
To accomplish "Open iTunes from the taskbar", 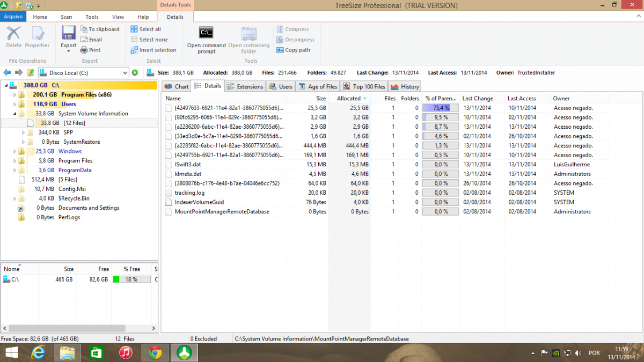I will click(x=126, y=352).
